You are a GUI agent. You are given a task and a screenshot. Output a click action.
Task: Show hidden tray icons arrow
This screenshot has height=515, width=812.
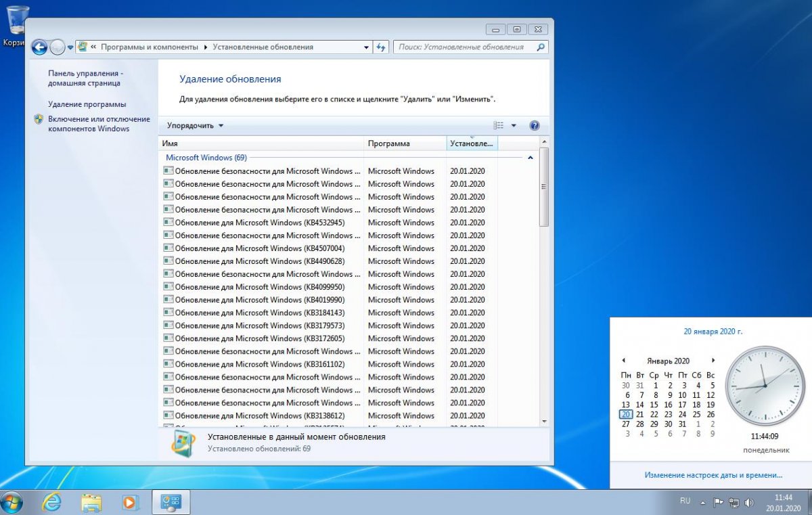click(704, 503)
